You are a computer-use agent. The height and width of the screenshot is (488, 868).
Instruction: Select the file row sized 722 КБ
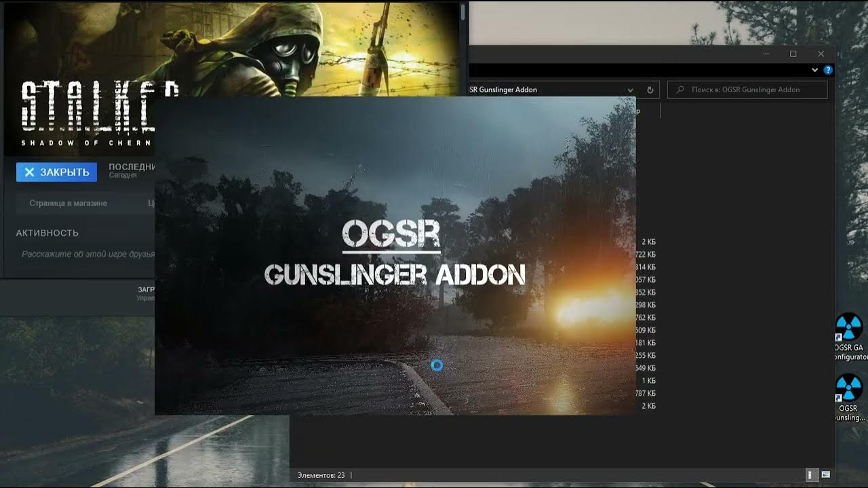pyautogui.click(x=646, y=255)
